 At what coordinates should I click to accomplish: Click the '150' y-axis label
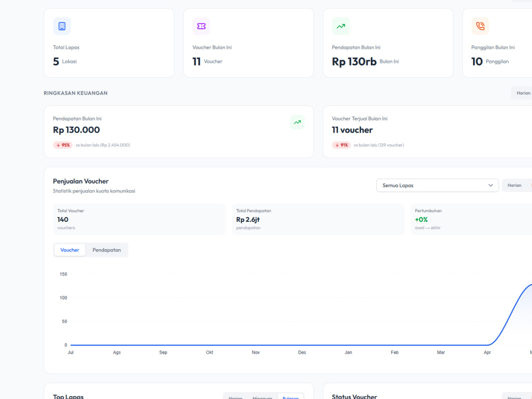[x=63, y=274]
